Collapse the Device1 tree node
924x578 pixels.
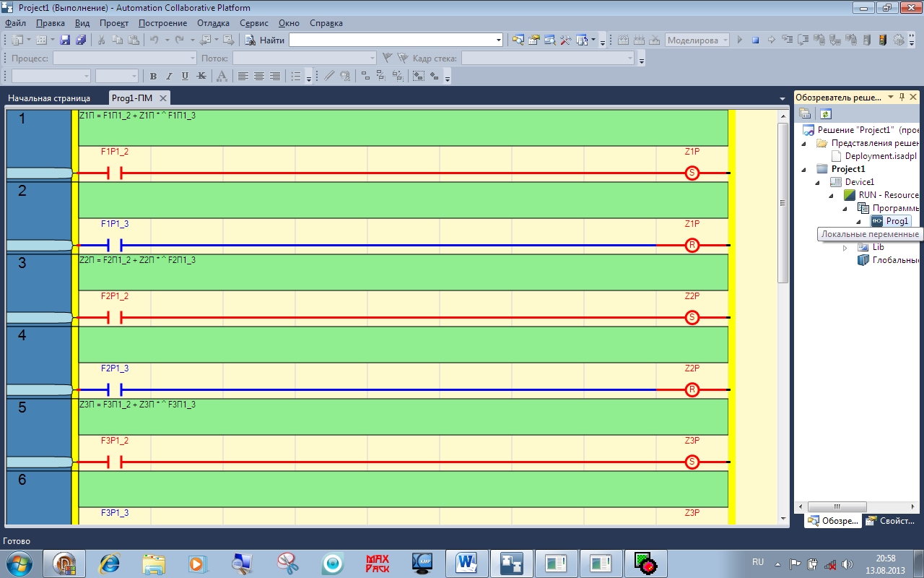(x=819, y=182)
